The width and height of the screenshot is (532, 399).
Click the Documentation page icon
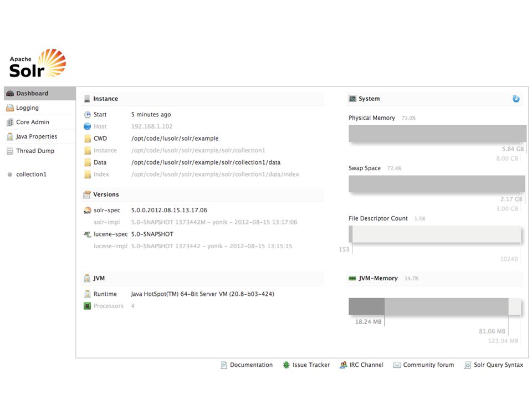click(x=223, y=365)
